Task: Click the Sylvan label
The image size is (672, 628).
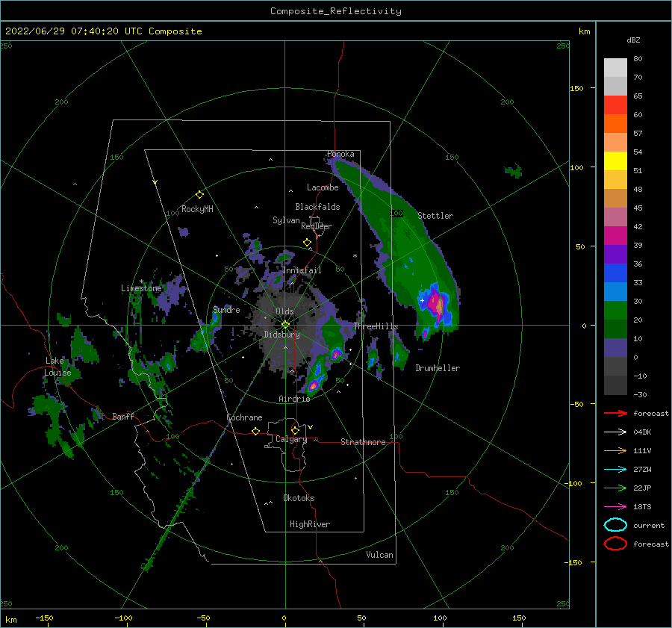Action: point(286,220)
